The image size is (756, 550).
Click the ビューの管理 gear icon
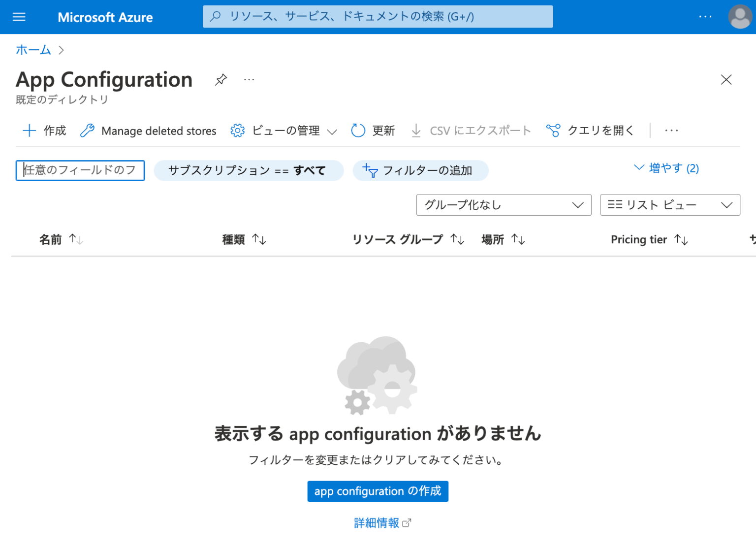237,130
